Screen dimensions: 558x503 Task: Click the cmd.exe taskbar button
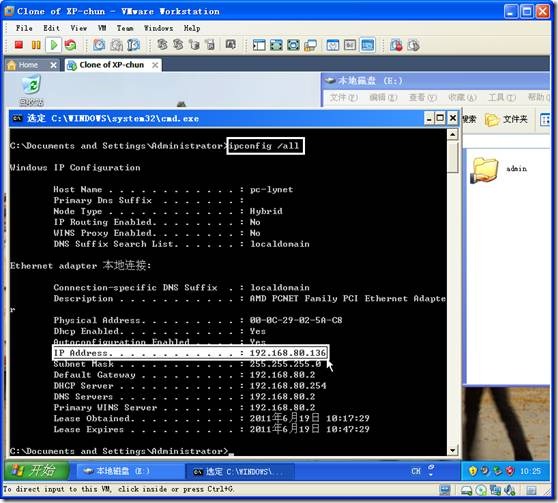[240, 471]
